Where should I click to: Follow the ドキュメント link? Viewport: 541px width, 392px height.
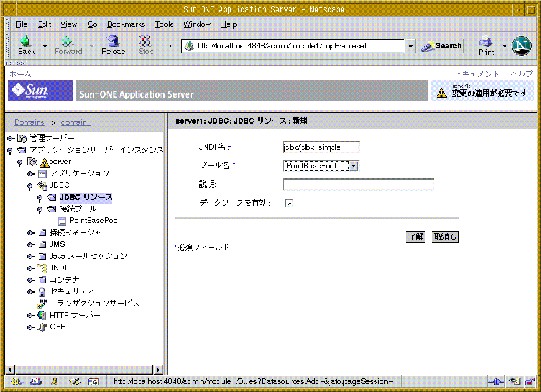tap(477, 74)
